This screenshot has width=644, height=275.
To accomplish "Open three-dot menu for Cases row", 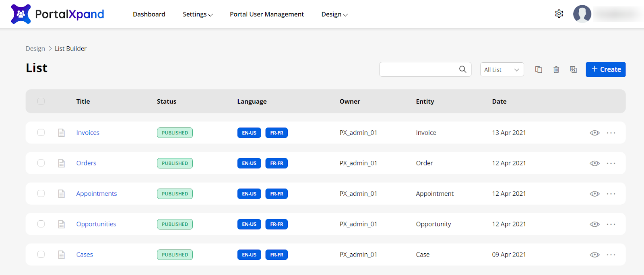I will 611,255.
